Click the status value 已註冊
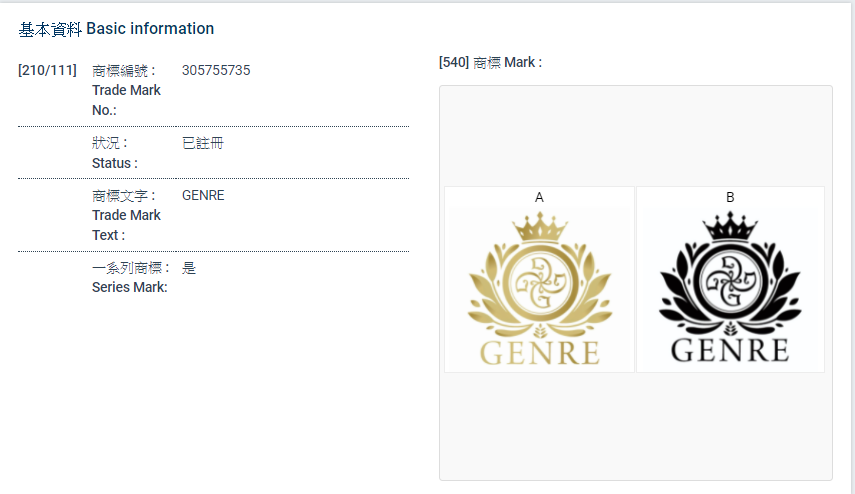Screen dimensions: 855x494 coord(203,143)
